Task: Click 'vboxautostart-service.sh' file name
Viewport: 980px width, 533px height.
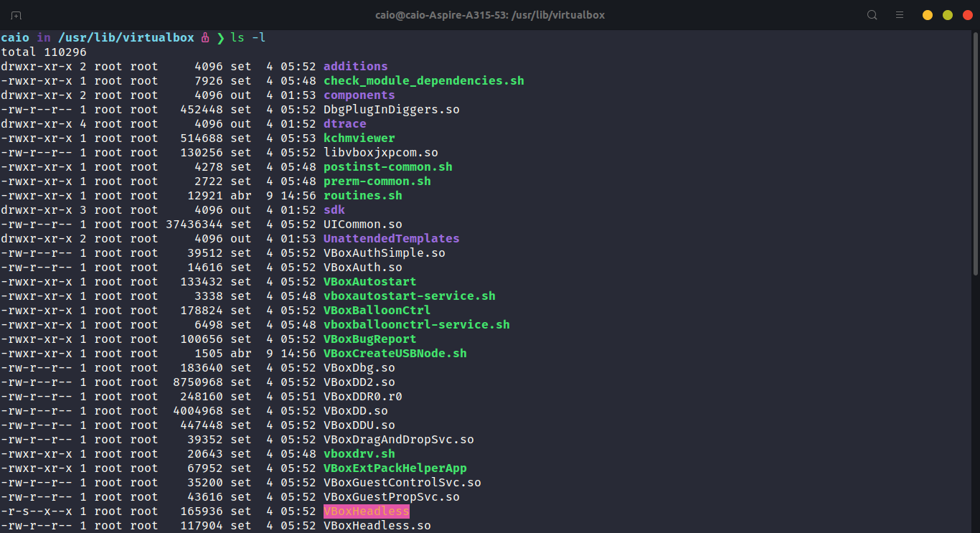Action: coord(410,296)
